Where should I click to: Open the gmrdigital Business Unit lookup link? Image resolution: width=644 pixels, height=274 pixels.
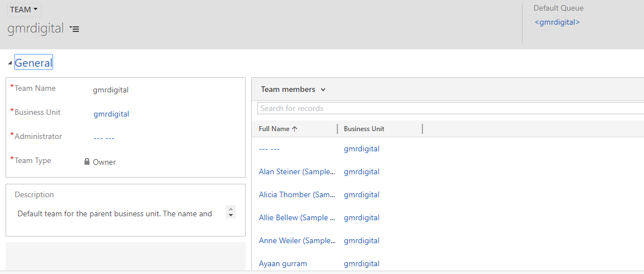(x=111, y=114)
